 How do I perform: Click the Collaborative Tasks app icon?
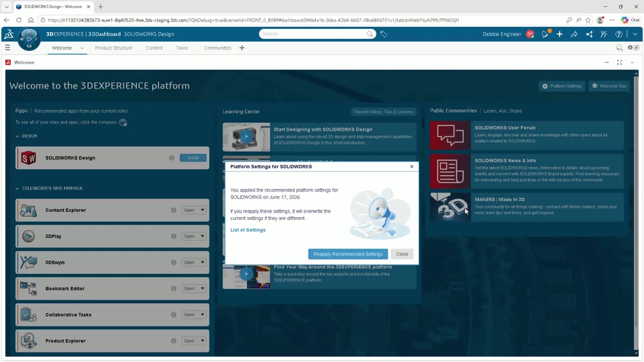[x=28, y=315]
